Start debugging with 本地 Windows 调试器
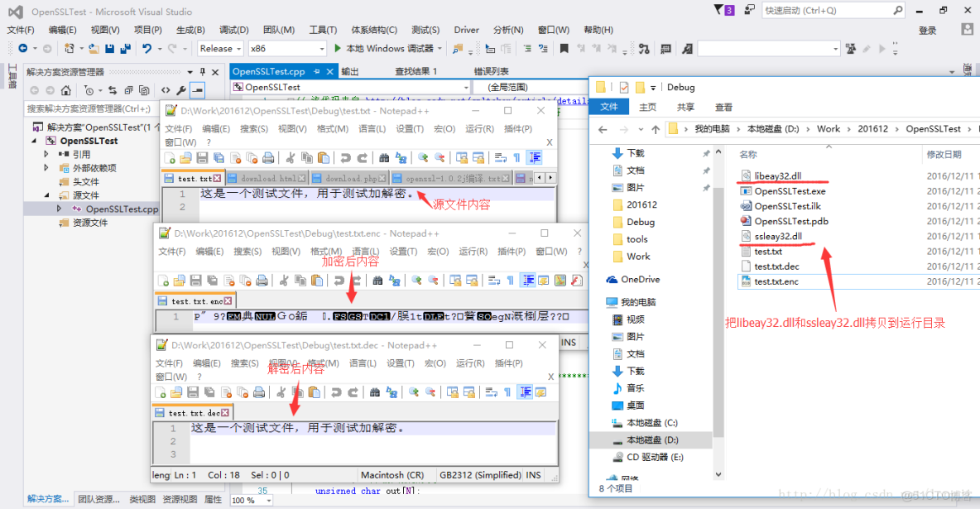Screen dimensions: 980x509 [383, 49]
